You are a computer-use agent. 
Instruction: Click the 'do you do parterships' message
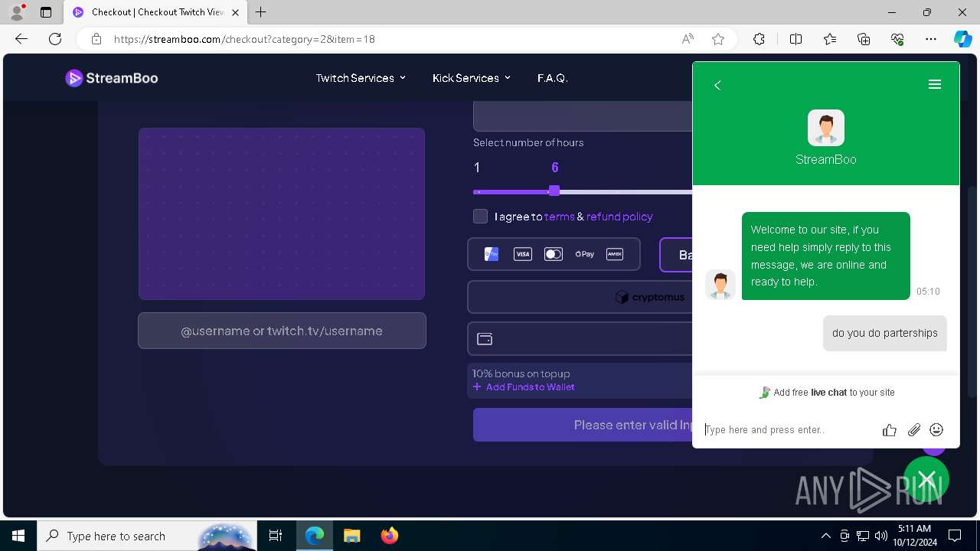(885, 333)
